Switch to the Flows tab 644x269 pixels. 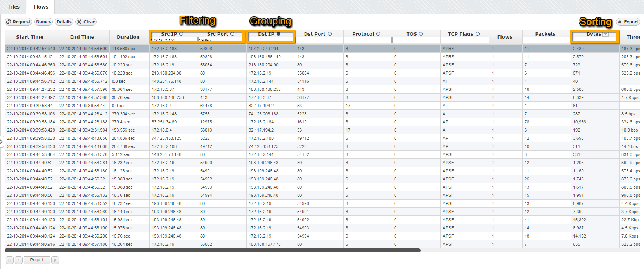(41, 7)
